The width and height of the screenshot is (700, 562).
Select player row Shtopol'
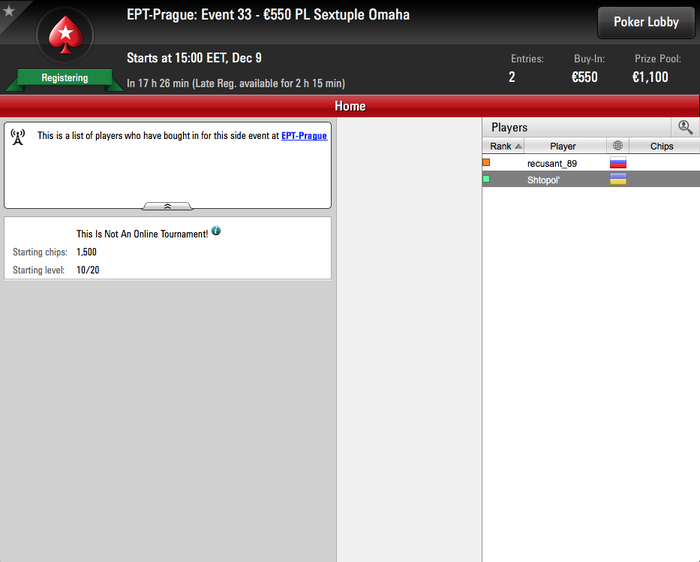point(591,179)
